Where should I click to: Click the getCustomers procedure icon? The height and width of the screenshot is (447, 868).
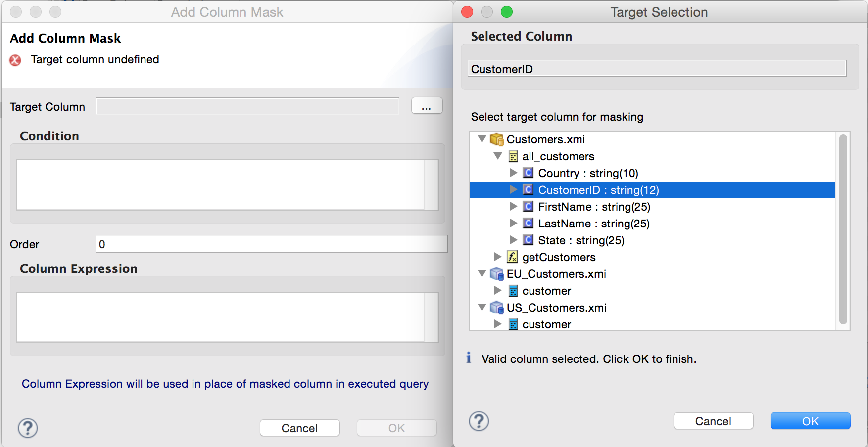pos(512,257)
